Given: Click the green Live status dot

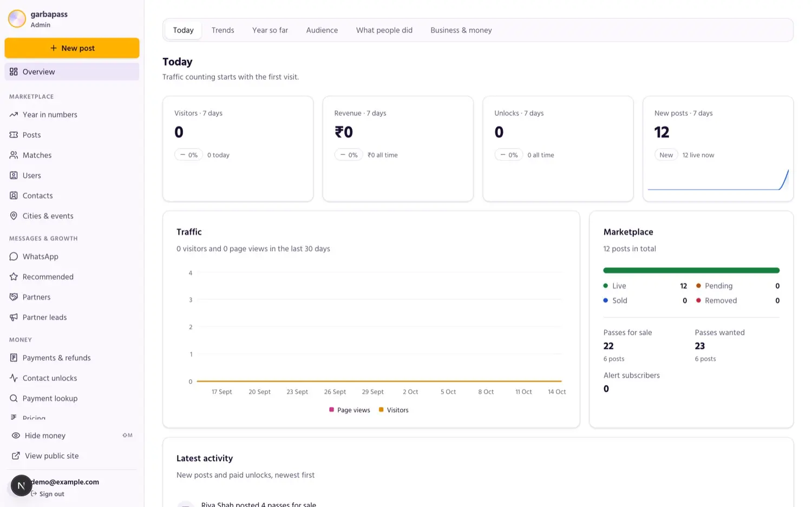Looking at the screenshot, I should tap(606, 286).
